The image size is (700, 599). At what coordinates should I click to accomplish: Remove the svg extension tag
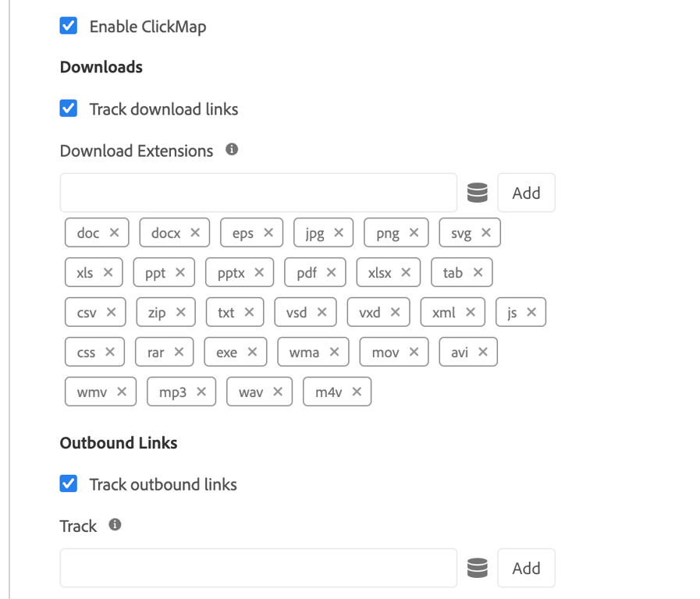point(486,232)
